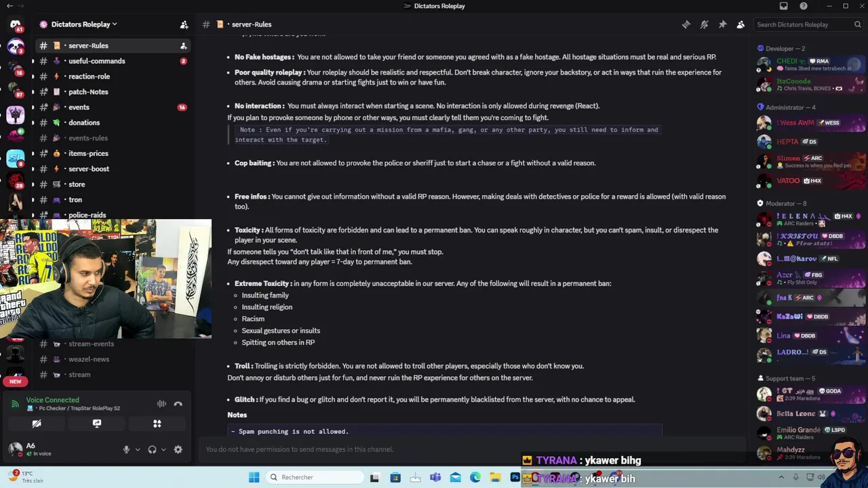The height and width of the screenshot is (488, 868).
Task: Open the stream channel
Action: coord(113,375)
